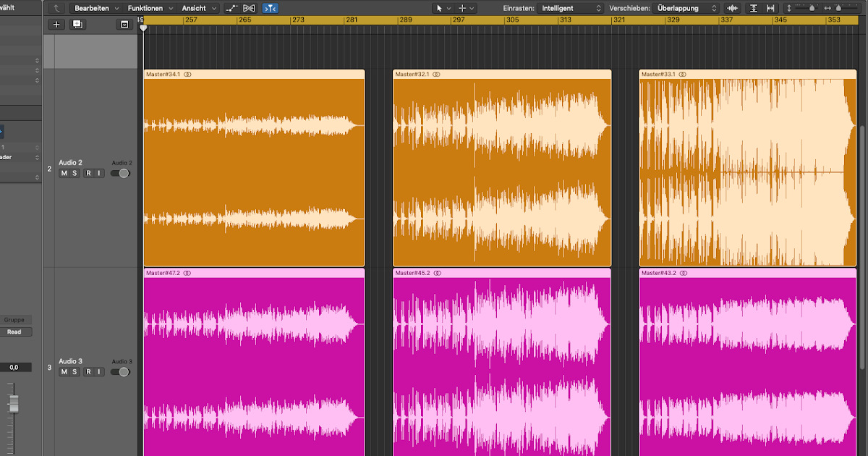This screenshot has height=456, width=868.
Task: Click the Gruppe button in the inspector
Action: [x=14, y=319]
